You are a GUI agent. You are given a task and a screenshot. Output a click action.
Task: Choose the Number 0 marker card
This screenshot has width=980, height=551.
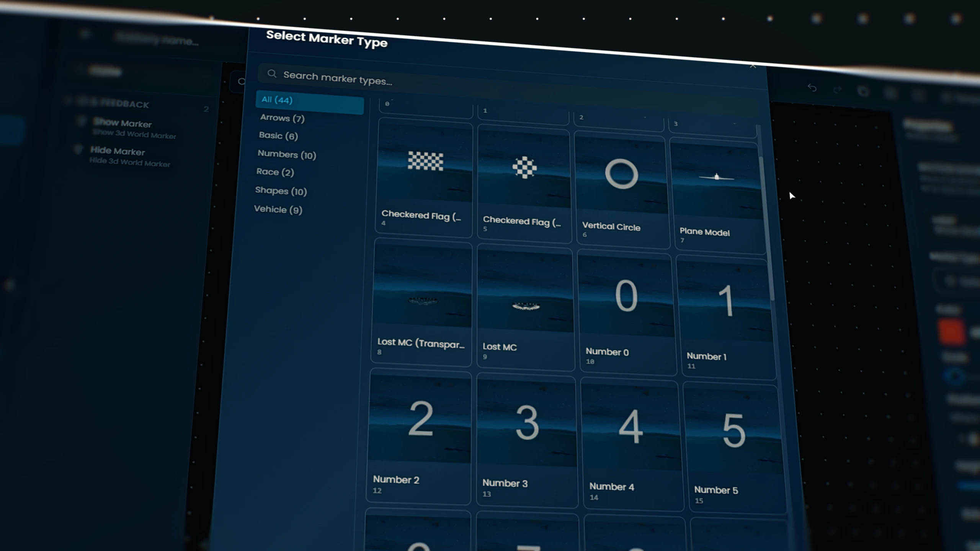click(627, 313)
